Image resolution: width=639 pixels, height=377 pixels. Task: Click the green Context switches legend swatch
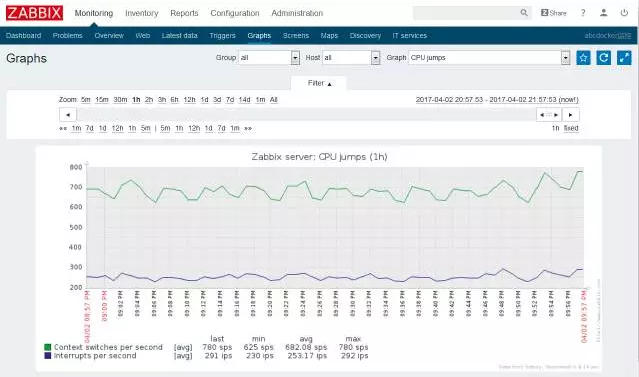48,347
